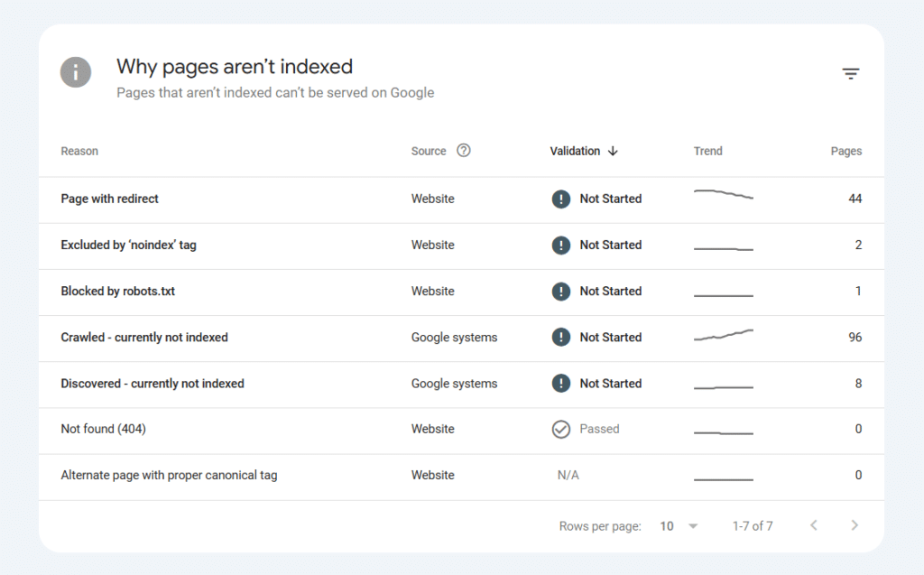The image size is (924, 575).
Task: Toggle sort arrow next to Validation
Action: [x=613, y=151]
